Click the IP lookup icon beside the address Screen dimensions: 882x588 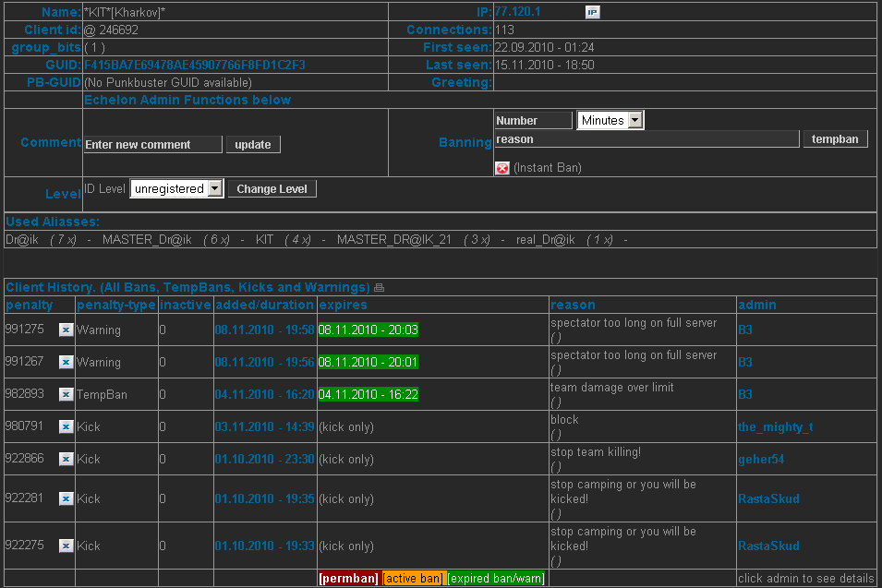pos(592,12)
